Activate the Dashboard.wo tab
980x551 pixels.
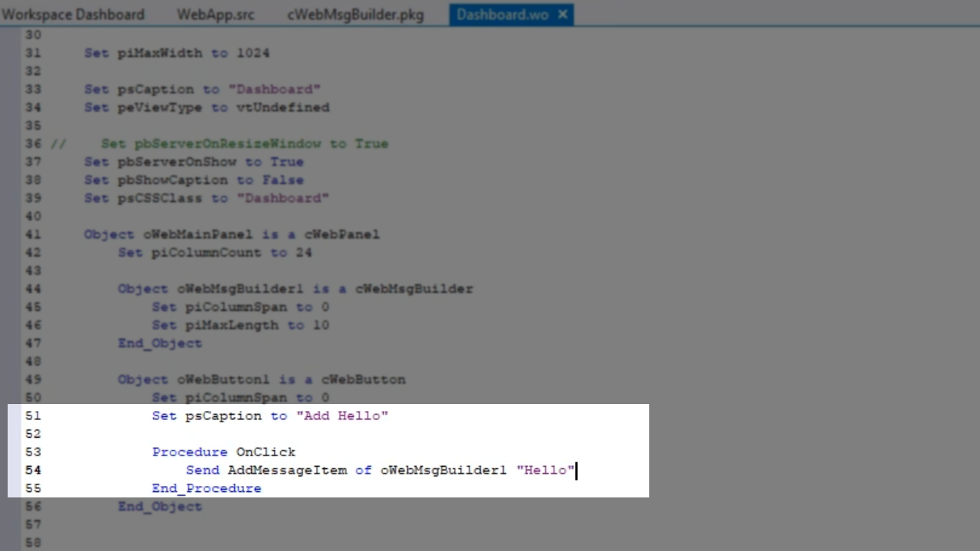pyautogui.click(x=501, y=15)
